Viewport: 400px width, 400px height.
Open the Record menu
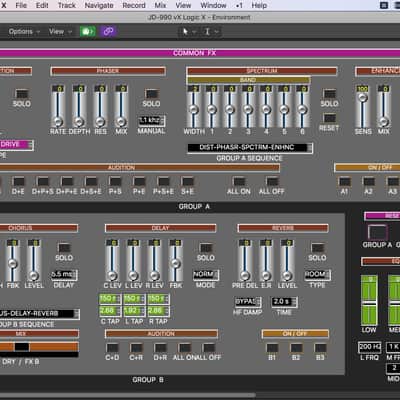tap(134, 5)
